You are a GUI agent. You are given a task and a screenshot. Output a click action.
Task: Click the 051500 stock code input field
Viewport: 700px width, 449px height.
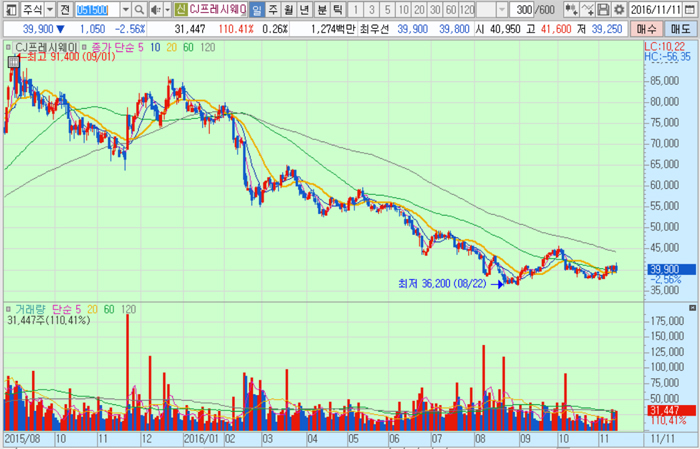98,9
